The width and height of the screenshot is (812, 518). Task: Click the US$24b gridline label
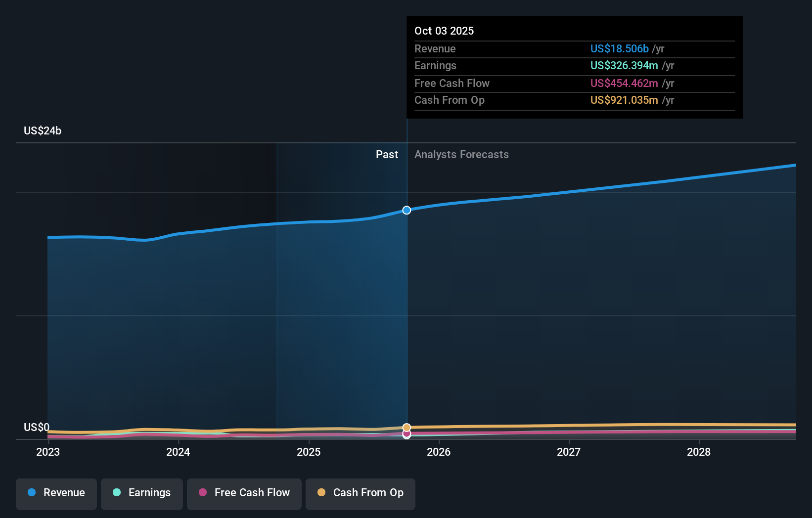pyautogui.click(x=43, y=130)
